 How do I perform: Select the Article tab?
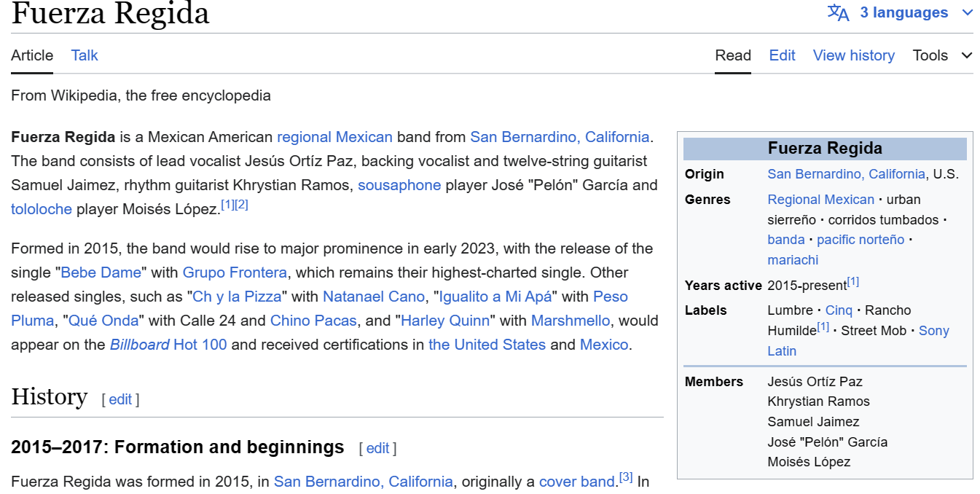click(32, 56)
